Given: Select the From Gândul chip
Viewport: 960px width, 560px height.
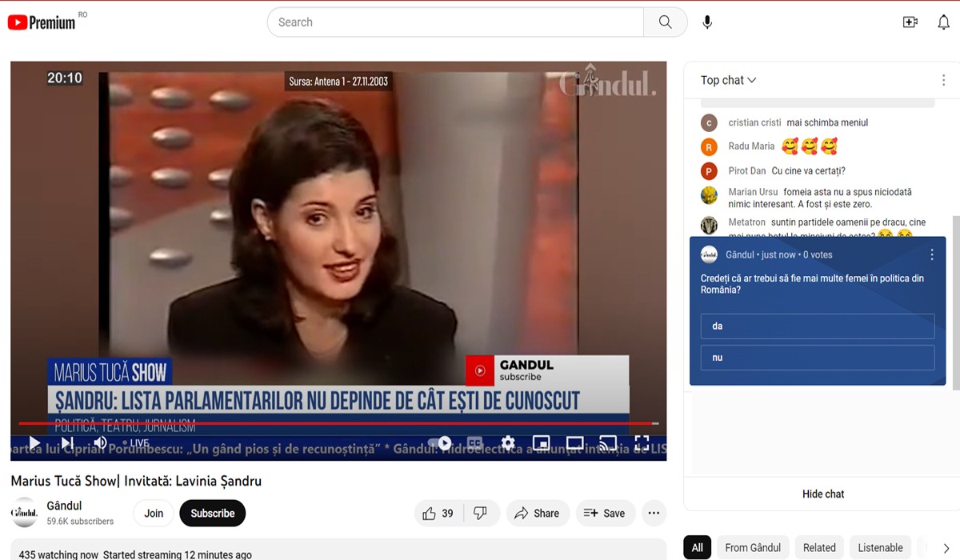Looking at the screenshot, I should (x=753, y=548).
